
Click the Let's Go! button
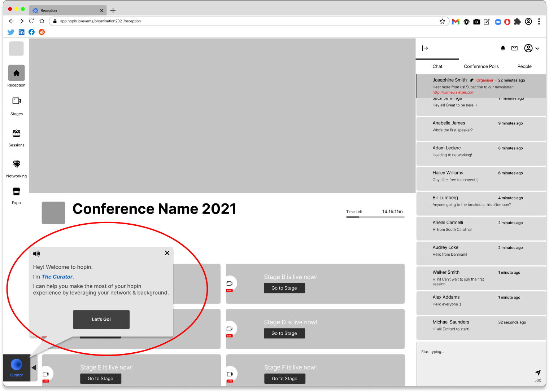click(x=101, y=320)
